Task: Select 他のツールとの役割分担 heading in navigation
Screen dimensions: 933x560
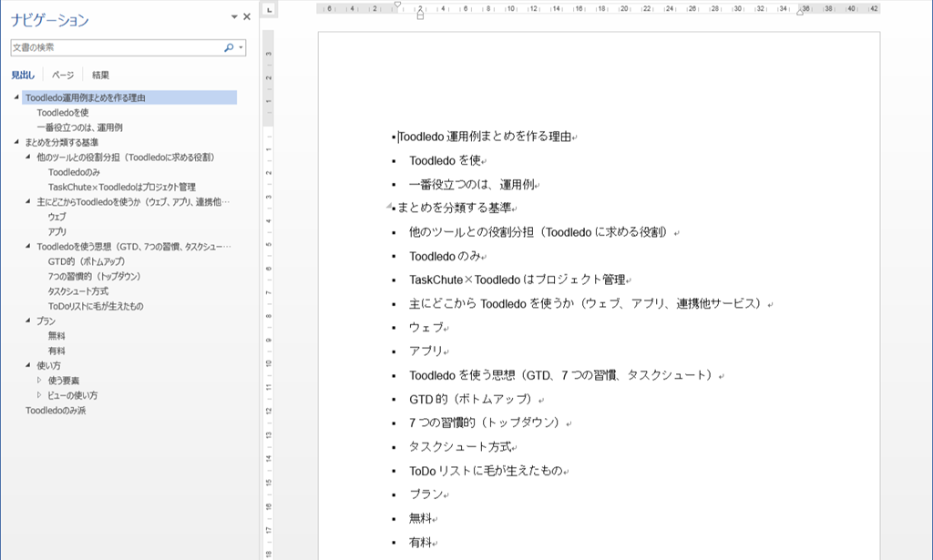Action: pos(126,157)
